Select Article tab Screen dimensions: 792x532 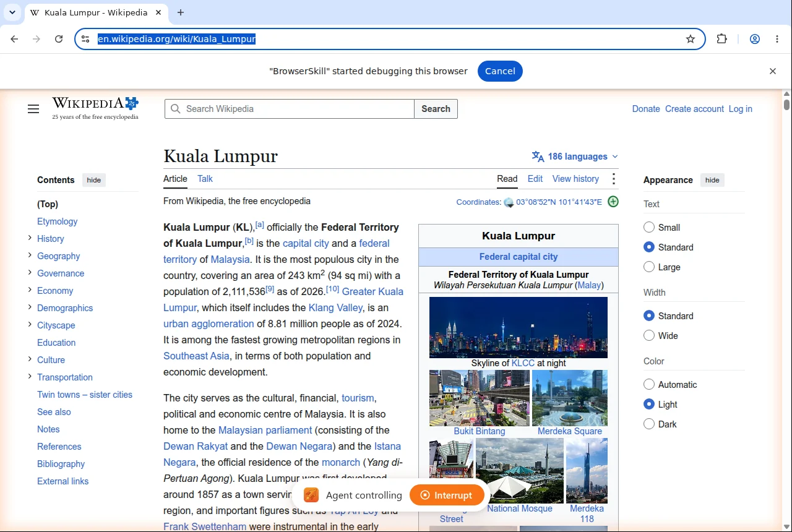(x=175, y=179)
